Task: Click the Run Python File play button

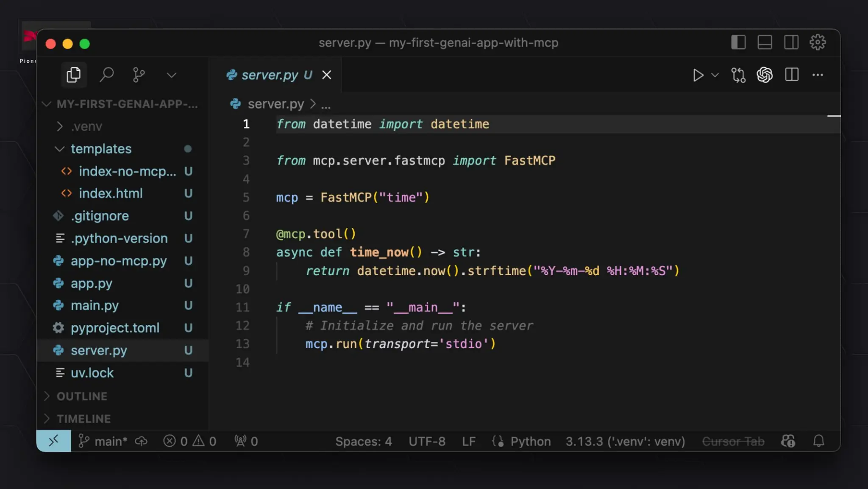Action: [698, 75]
